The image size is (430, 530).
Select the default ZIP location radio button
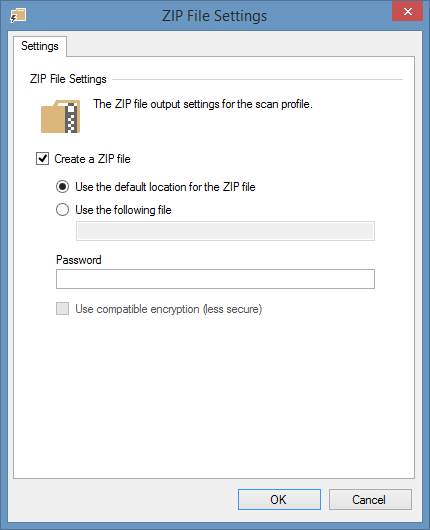pos(63,187)
